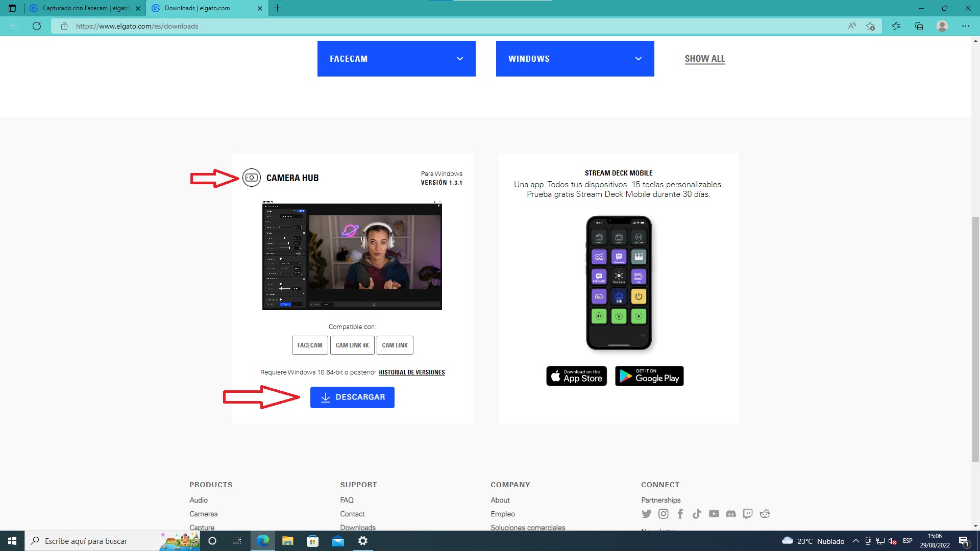Click the DESCARGAR download button

click(352, 397)
